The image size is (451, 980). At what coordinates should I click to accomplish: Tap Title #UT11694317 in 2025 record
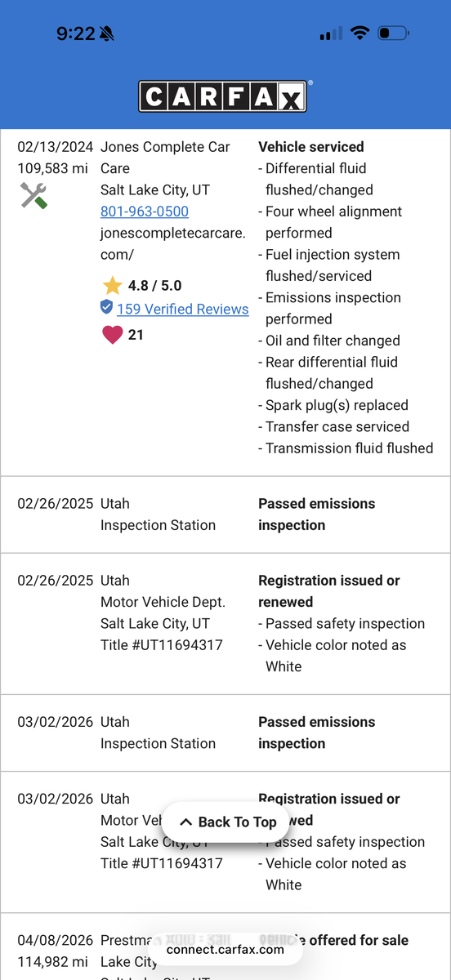[162, 645]
